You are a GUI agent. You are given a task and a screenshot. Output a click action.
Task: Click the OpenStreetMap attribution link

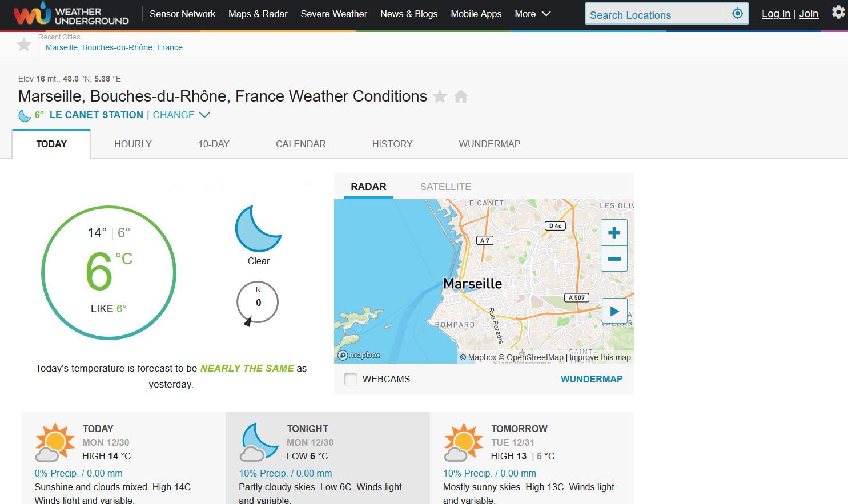(531, 357)
